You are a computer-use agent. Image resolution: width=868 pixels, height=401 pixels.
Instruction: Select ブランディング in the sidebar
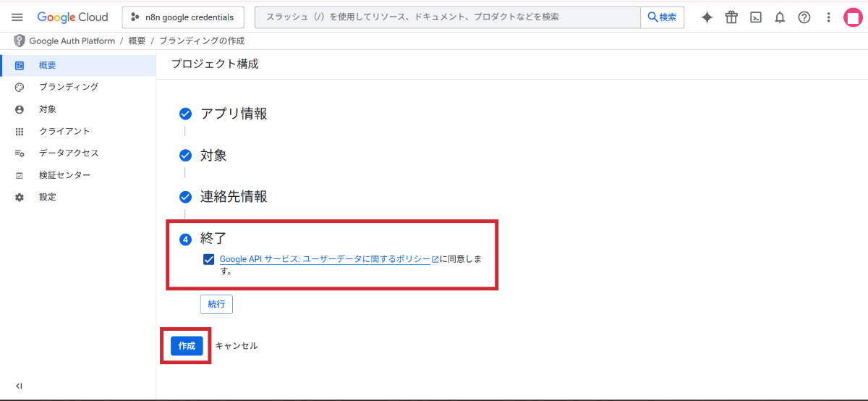pyautogui.click(x=69, y=87)
